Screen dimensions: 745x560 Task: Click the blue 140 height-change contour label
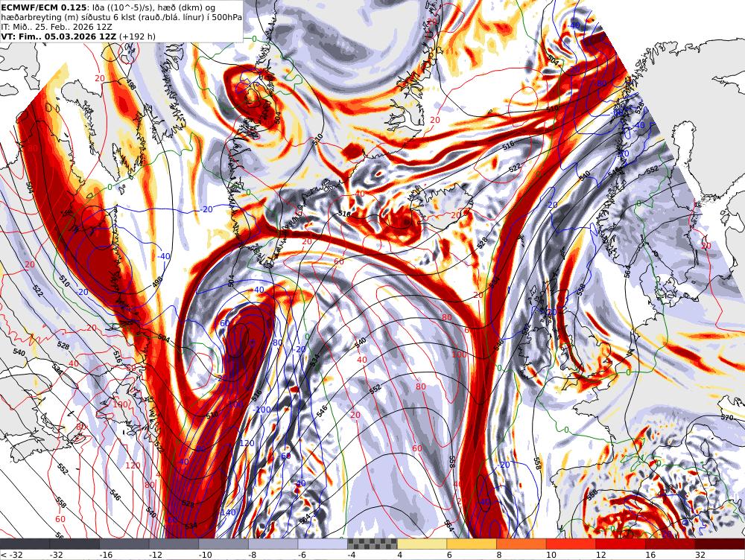(x=228, y=512)
